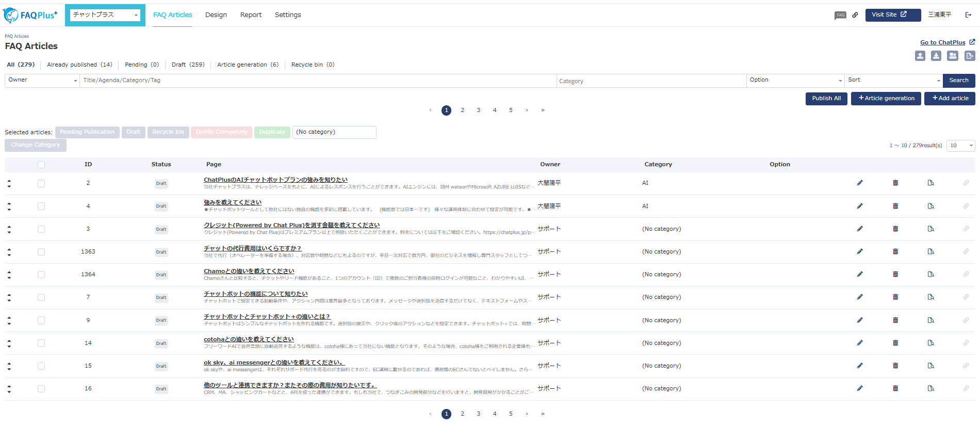This screenshot has width=980, height=427.
Task: Show the Draft (259) articles filter
Action: [x=188, y=65]
